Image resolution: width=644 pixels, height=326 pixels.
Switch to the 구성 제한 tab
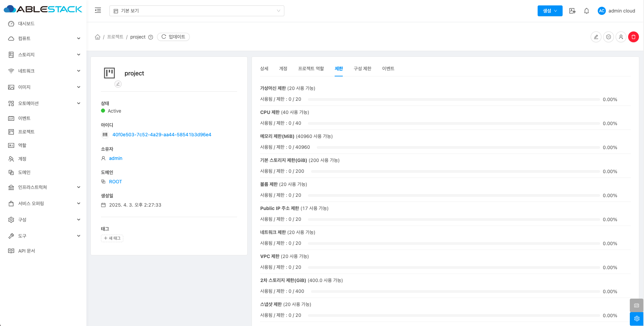pos(362,69)
